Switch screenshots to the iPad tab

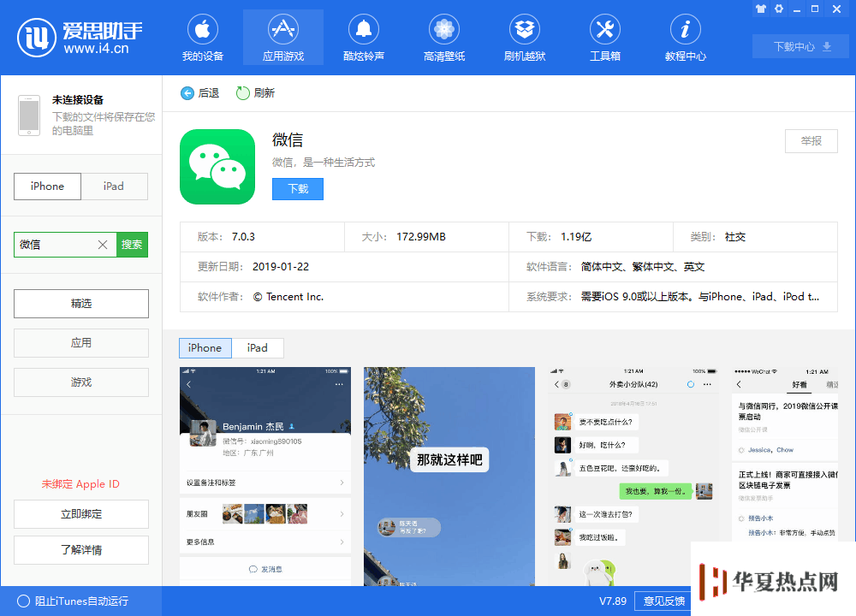coord(257,348)
